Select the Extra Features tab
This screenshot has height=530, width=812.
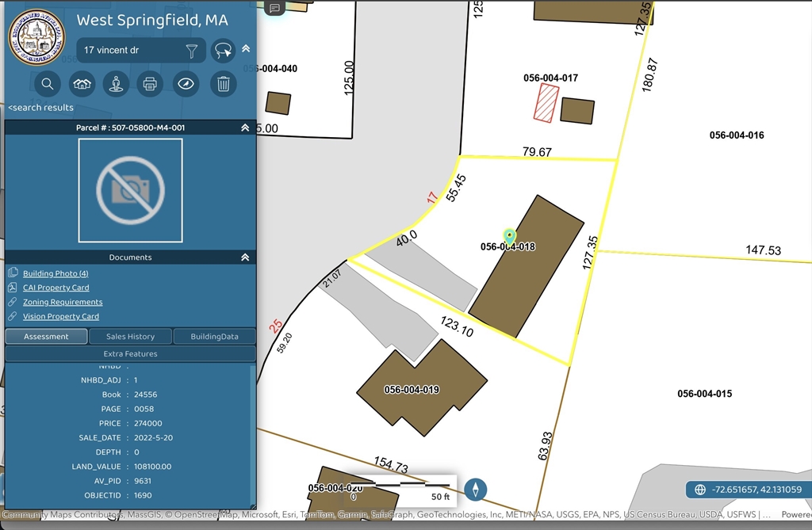(x=130, y=354)
